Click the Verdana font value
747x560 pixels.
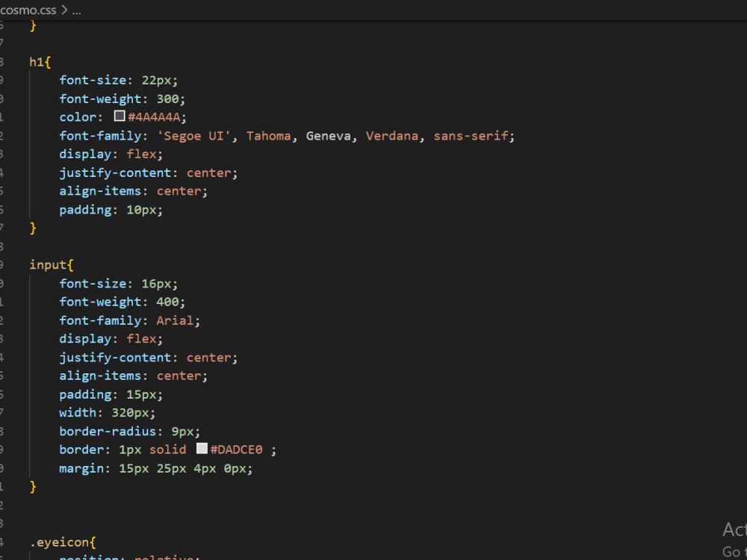pyautogui.click(x=391, y=136)
